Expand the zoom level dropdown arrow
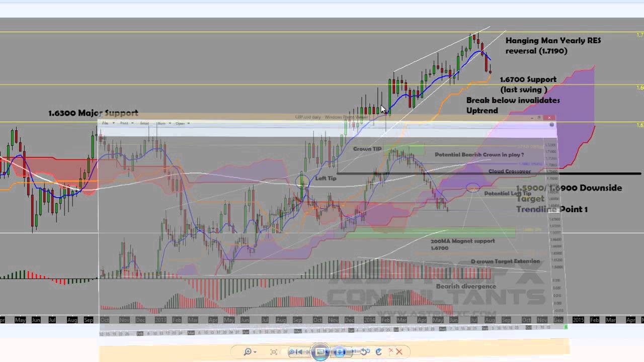 [x=255, y=352]
